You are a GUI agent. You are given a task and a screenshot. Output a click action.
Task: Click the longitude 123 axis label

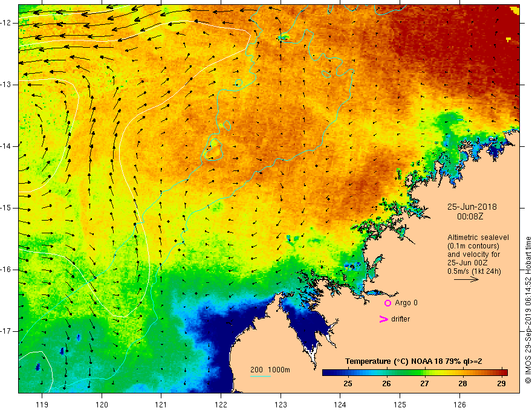coord(281,404)
